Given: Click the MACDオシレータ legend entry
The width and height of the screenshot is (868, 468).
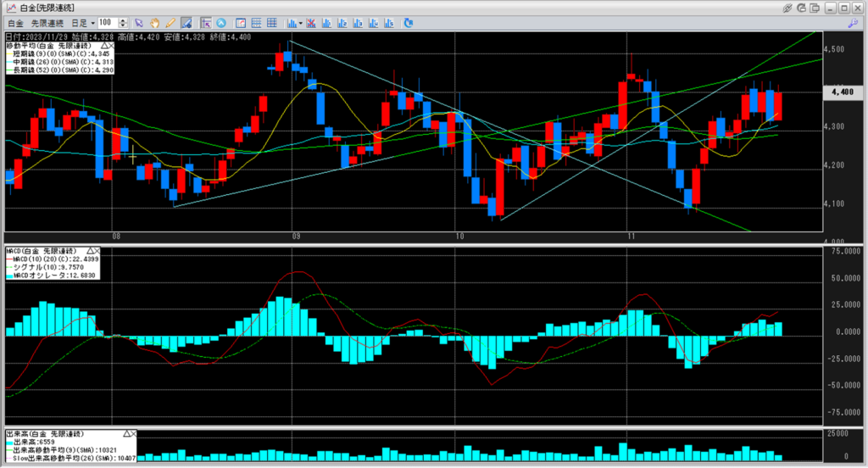Looking at the screenshot, I should 51,276.
